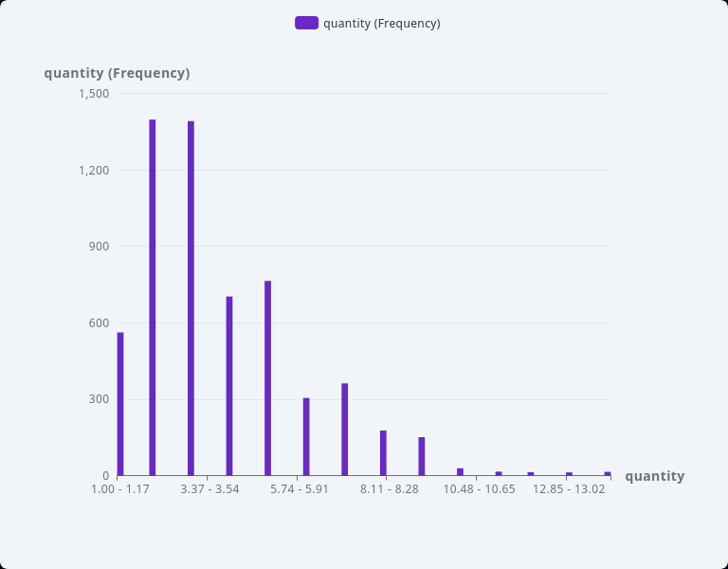This screenshot has height=569, width=728.
Task: Click the 3.37 - 3.54 x-axis label
Action: tap(209, 489)
